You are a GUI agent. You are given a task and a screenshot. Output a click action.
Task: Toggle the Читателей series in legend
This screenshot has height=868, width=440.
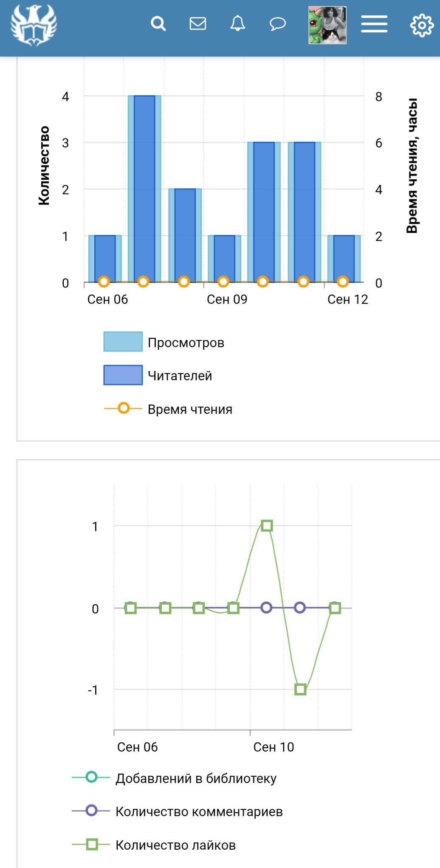click(x=180, y=376)
